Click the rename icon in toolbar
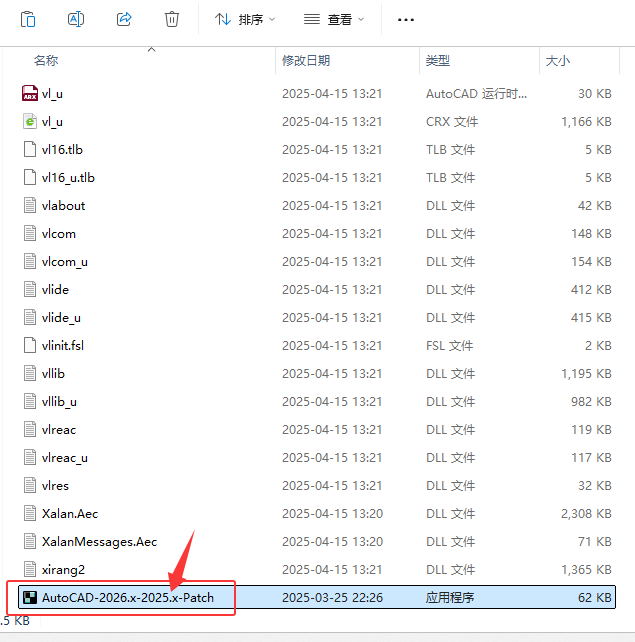The height and width of the screenshot is (642, 635). tap(76, 19)
